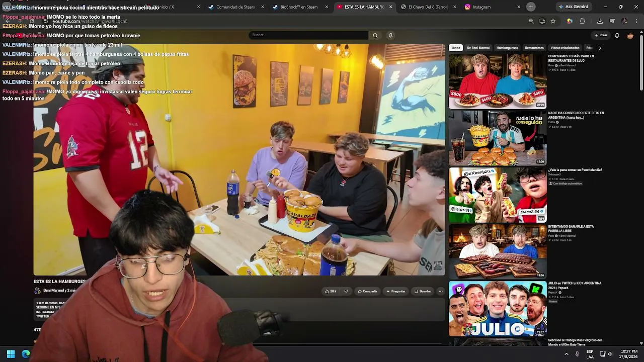
Task: Open the Parrilla Libre video thumbnail
Action: coord(497,251)
